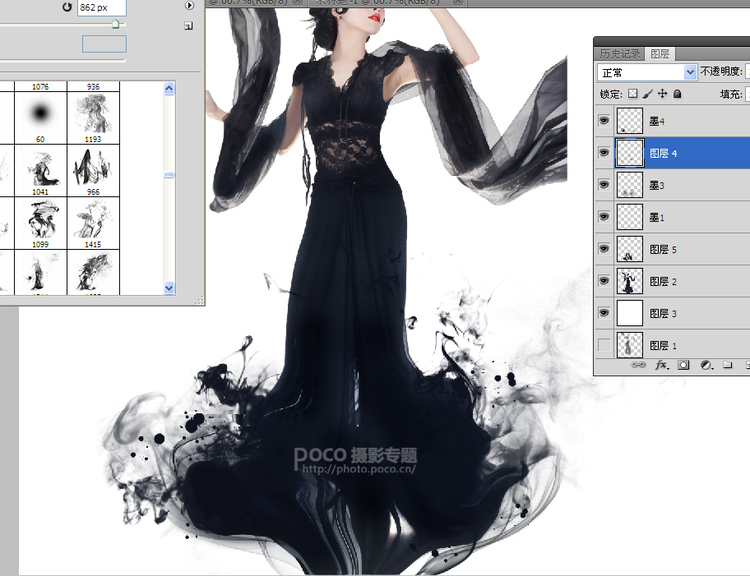
Task: Open the fx layer style menu
Action: [x=662, y=365]
